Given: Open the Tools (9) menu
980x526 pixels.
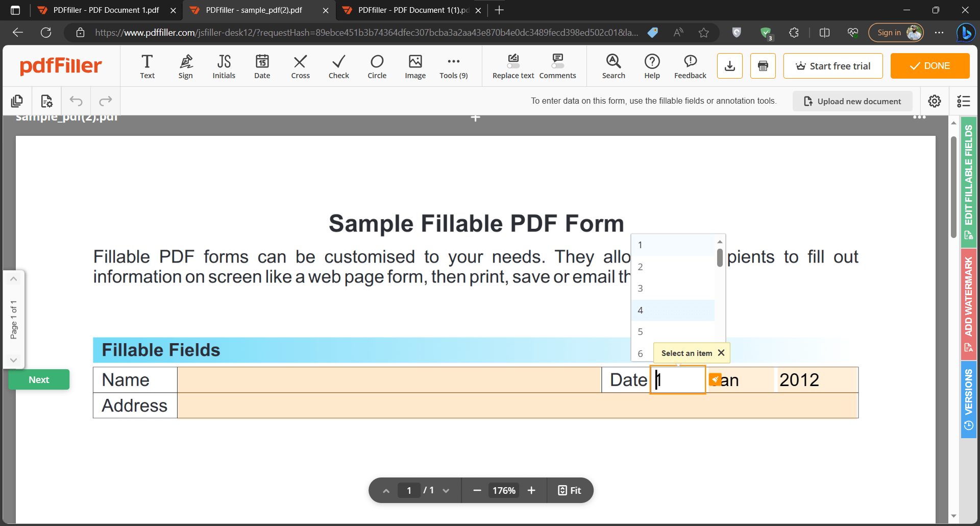Looking at the screenshot, I should pos(453,66).
